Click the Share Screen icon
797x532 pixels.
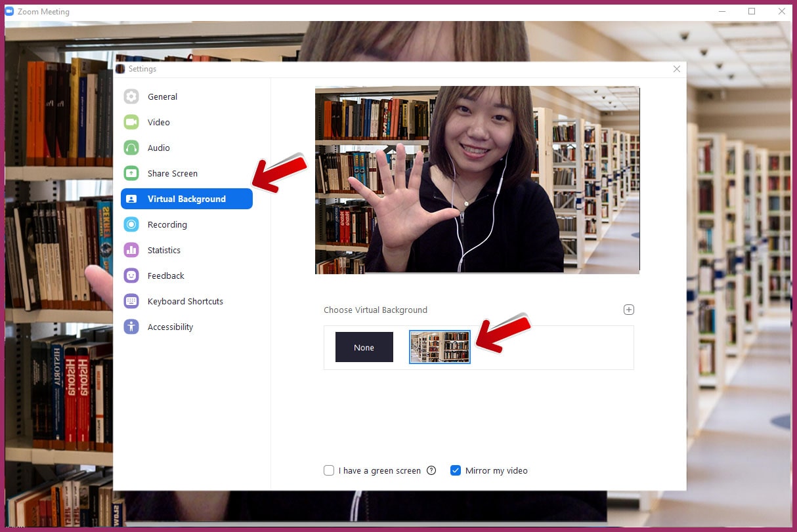(131, 173)
